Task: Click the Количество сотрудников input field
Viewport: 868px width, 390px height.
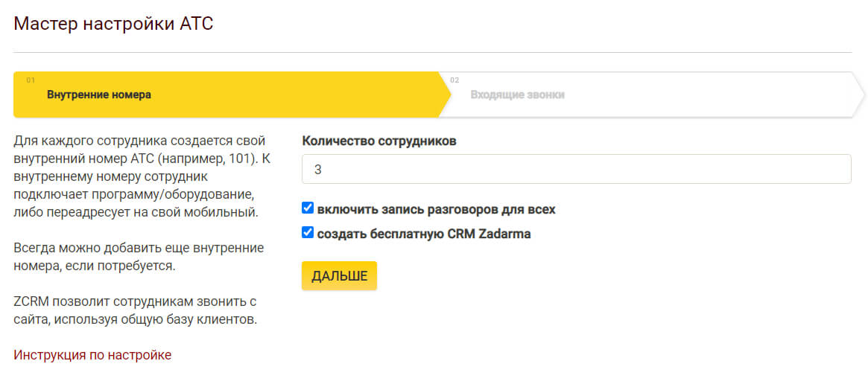Action: click(575, 169)
